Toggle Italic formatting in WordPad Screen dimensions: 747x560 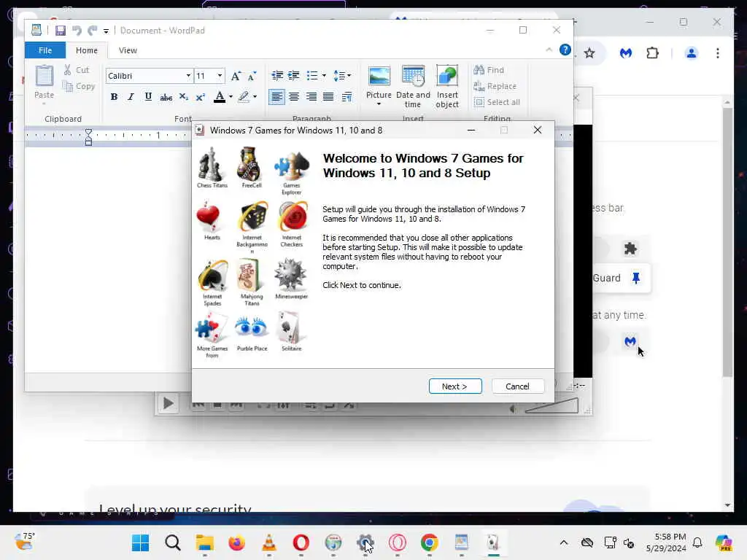click(131, 97)
